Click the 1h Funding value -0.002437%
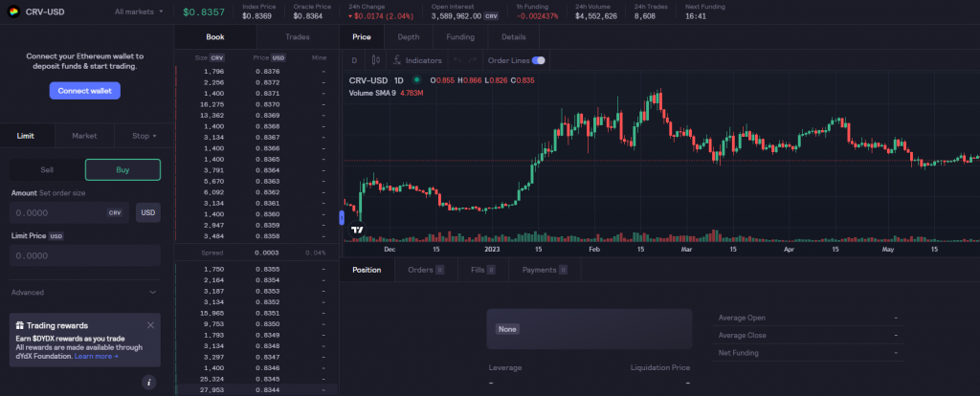The image size is (980, 396). click(537, 16)
